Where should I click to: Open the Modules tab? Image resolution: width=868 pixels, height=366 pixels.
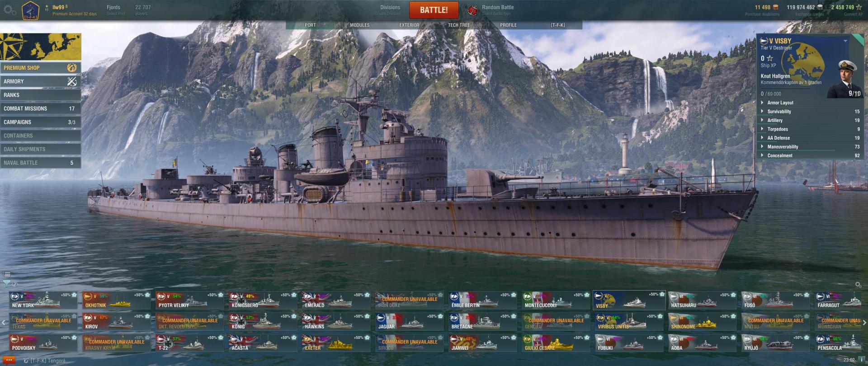pos(359,25)
